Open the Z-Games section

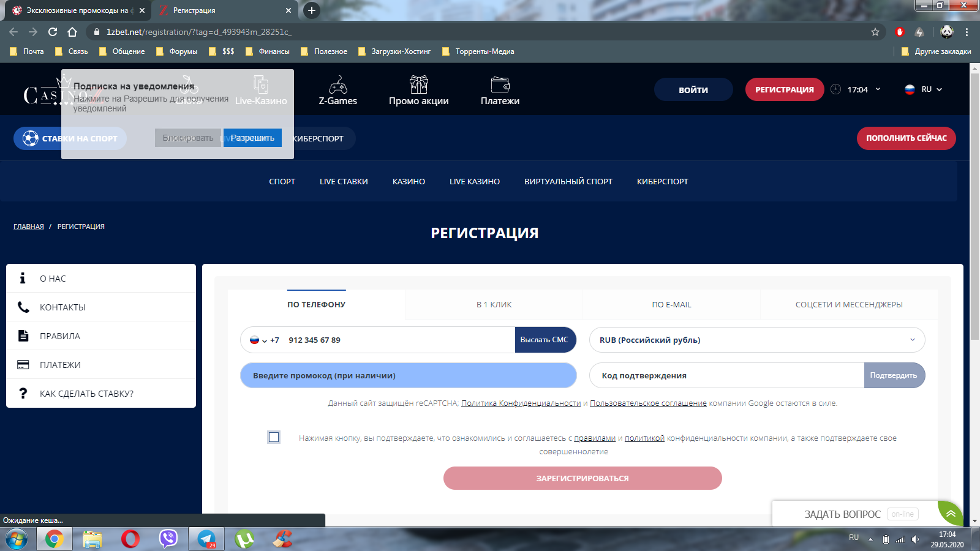click(x=337, y=91)
